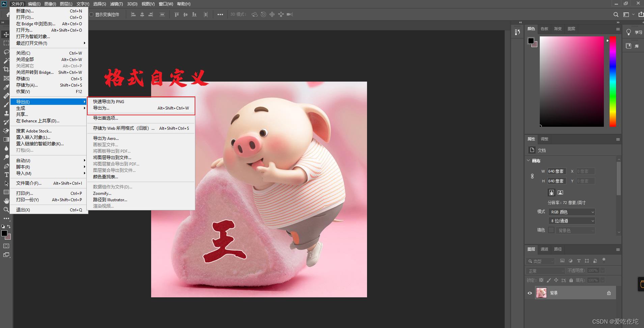Open the 滤镜(T) menu in menu bar
644x328 pixels.
click(116, 4)
